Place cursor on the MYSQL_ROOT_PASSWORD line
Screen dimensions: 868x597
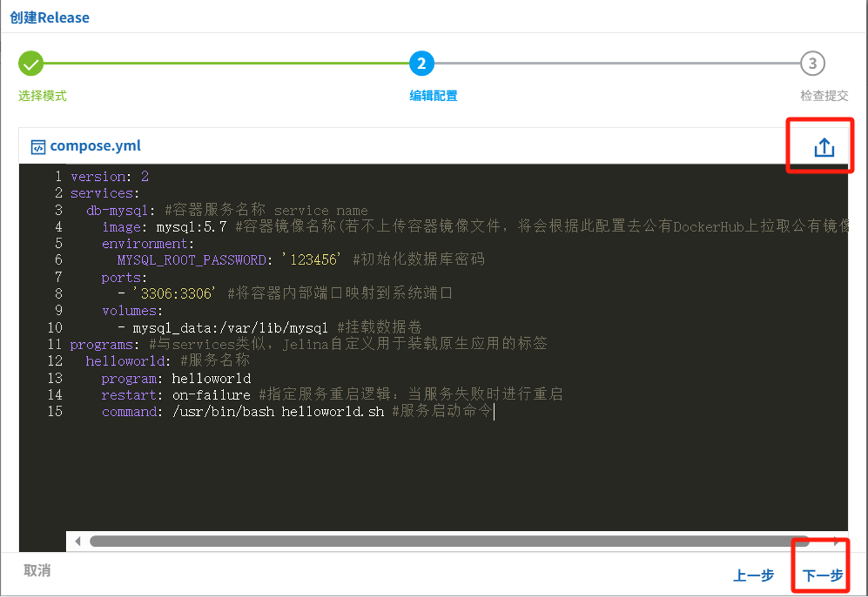pos(191,260)
